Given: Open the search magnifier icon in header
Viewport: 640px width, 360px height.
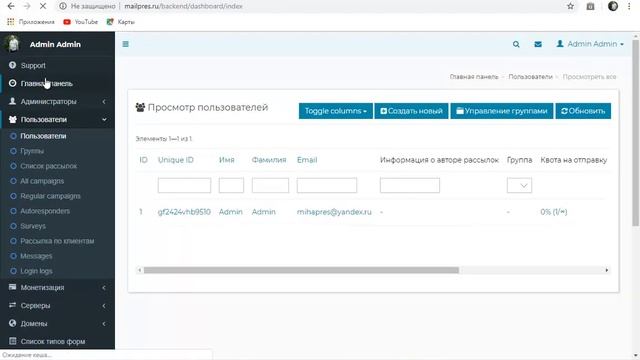Looking at the screenshot, I should pos(516,44).
